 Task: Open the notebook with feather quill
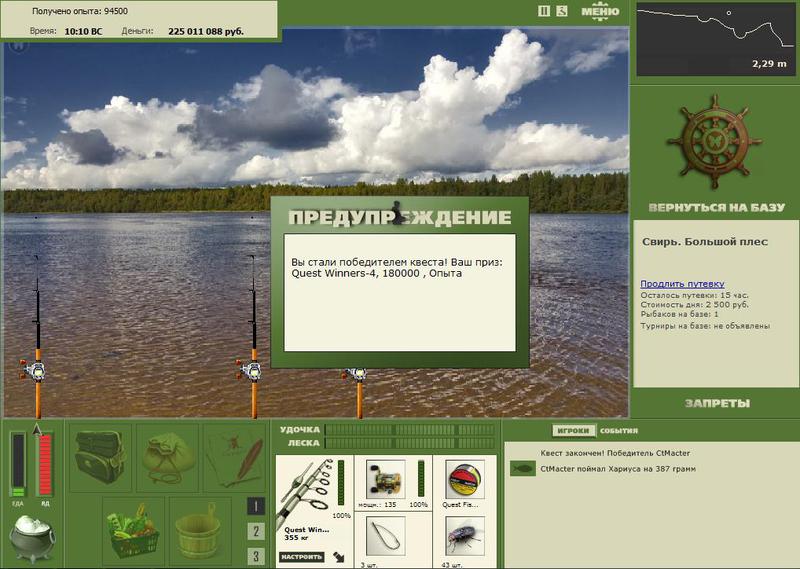[235, 457]
